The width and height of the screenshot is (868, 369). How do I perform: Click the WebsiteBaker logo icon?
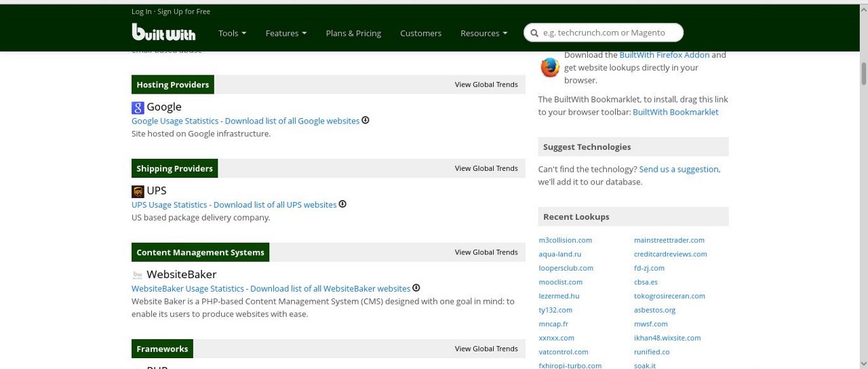(138, 275)
